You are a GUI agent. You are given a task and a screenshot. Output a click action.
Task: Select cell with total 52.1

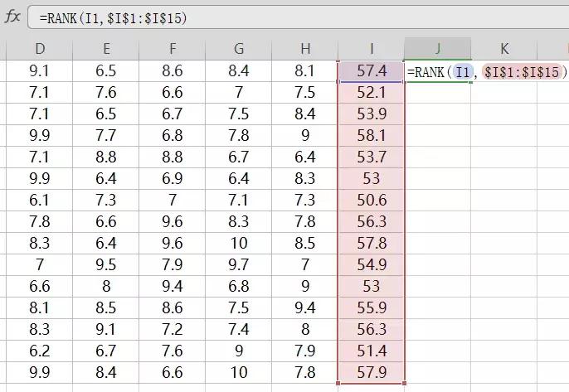(372, 93)
